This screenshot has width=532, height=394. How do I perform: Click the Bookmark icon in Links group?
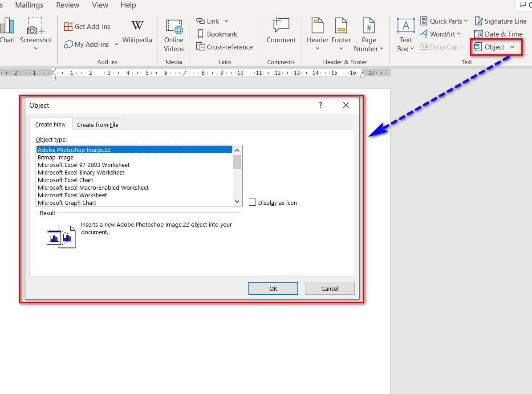(x=200, y=34)
